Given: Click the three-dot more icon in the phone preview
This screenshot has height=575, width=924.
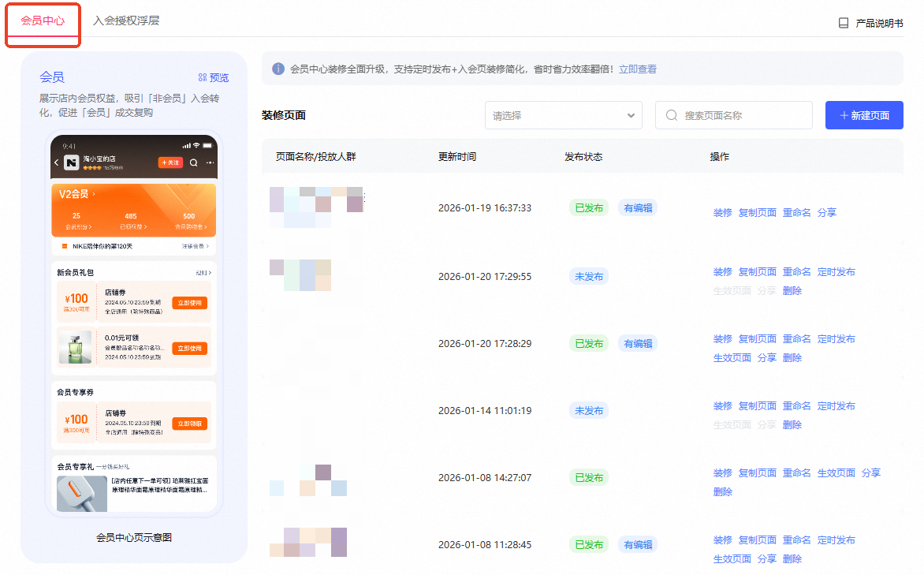Looking at the screenshot, I should pyautogui.click(x=210, y=162).
